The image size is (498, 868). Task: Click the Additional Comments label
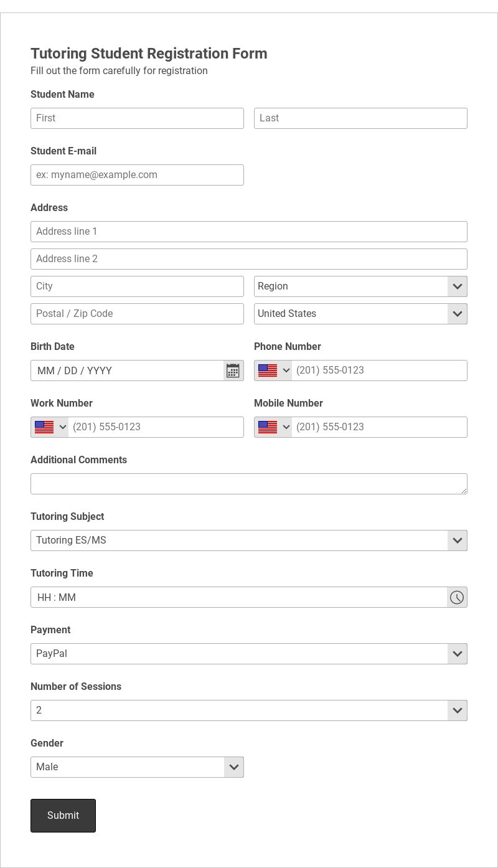pyautogui.click(x=78, y=460)
